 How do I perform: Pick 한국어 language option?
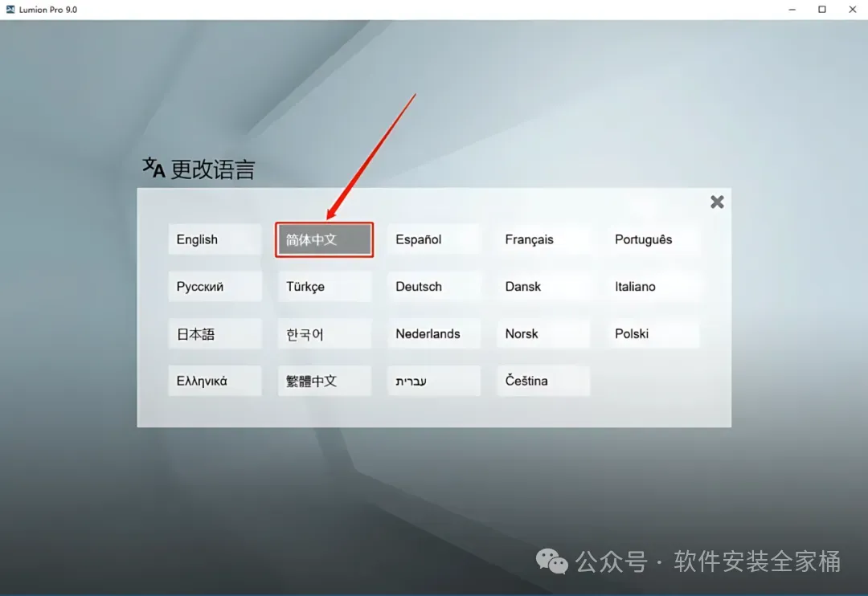click(325, 333)
